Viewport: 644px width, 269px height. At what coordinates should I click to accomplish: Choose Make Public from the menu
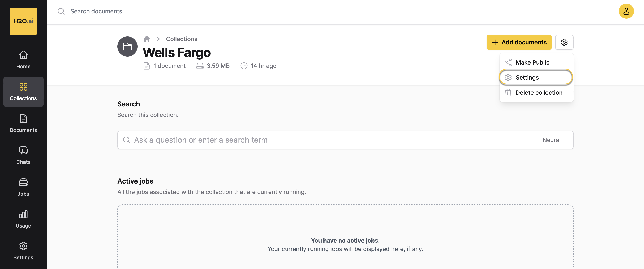[x=536, y=62]
